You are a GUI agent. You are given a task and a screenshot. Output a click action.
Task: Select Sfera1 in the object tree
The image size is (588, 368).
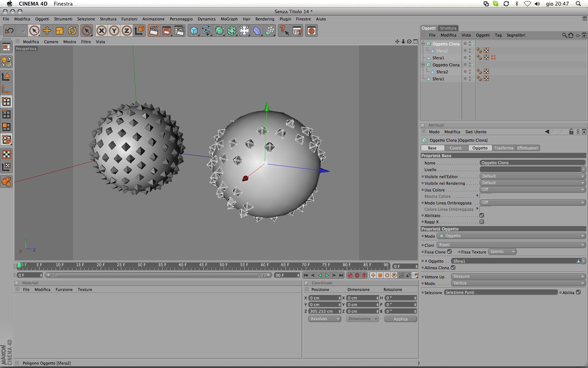[438, 58]
